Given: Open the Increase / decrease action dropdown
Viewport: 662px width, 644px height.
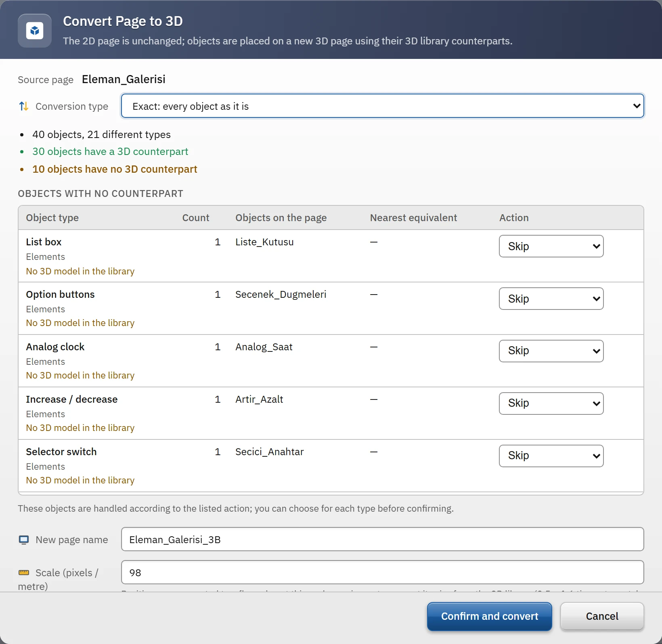Looking at the screenshot, I should click(551, 404).
